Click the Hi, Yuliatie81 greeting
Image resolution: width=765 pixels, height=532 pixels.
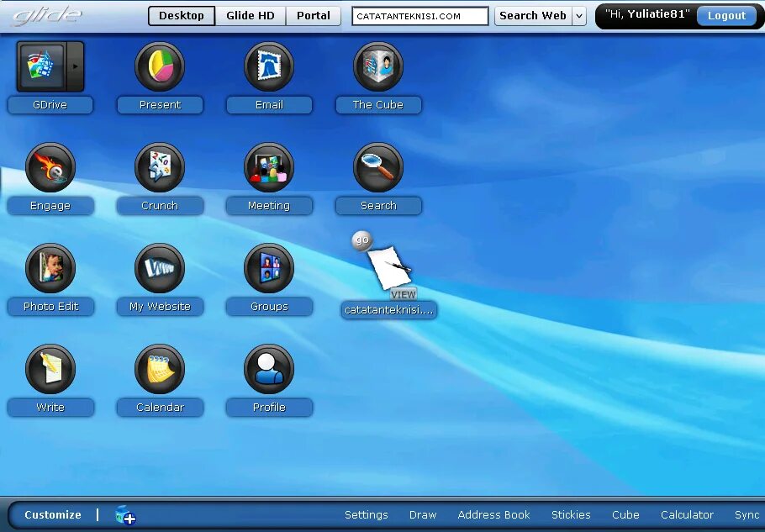point(647,14)
